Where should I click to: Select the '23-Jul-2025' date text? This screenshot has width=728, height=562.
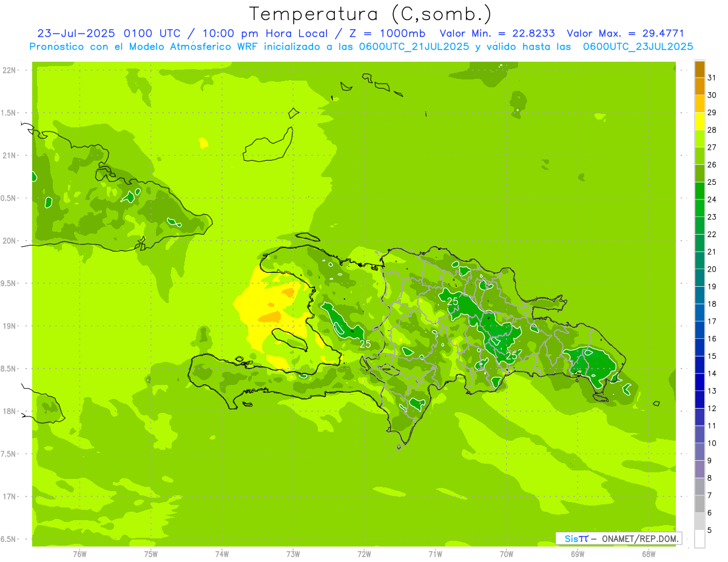77,33
